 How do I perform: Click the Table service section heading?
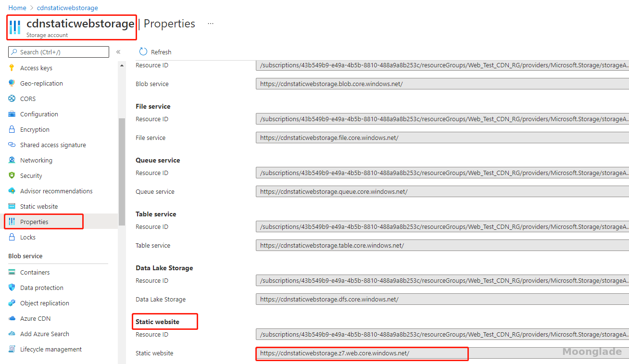156,214
